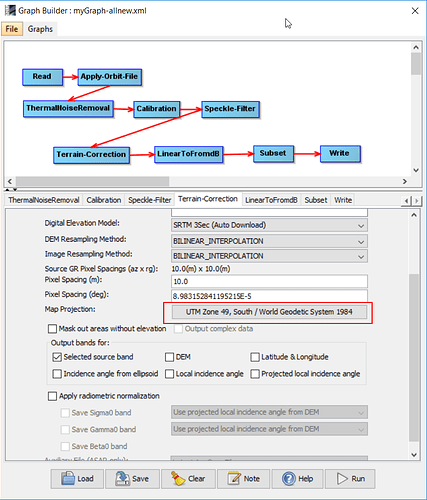Viewport: 427px width, 500px height.
Task: Close the Graph Builder window
Action: coord(415,11)
